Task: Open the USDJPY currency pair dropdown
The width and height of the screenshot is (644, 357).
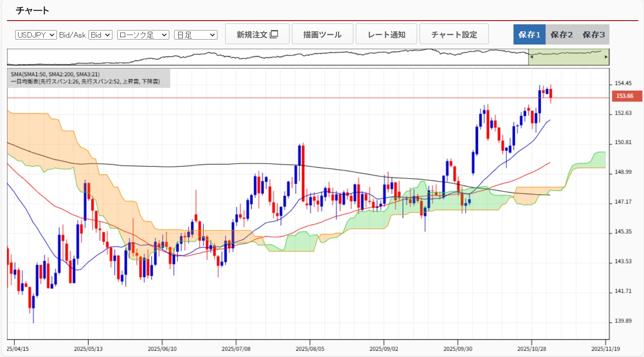Action: pos(36,35)
